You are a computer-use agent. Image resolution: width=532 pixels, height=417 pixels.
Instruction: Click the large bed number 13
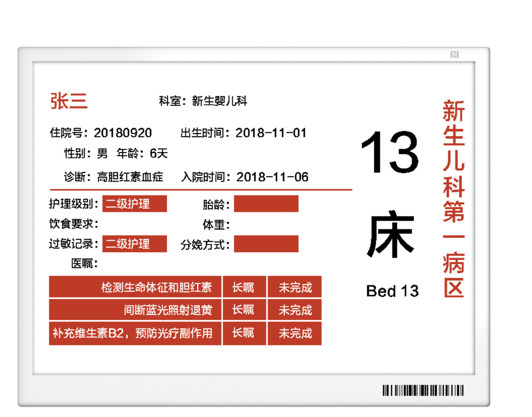point(390,152)
